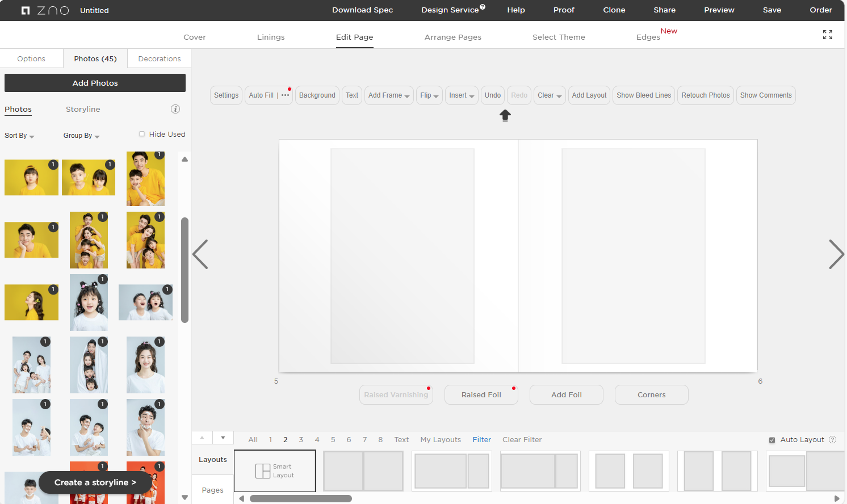This screenshot has width=847, height=504.
Task: Collapse layouts panel with up arrow
Action: (202, 438)
